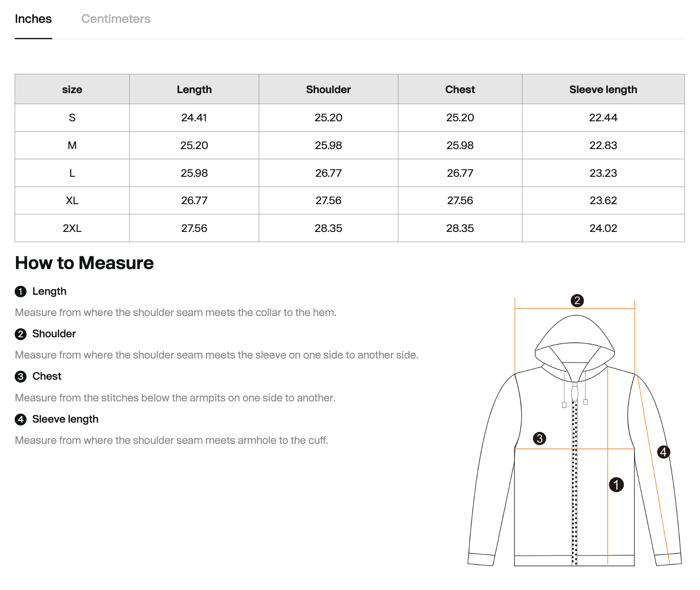The height and width of the screenshot is (590, 700).
Task: Click the How to Measure heading
Action: [x=84, y=263]
